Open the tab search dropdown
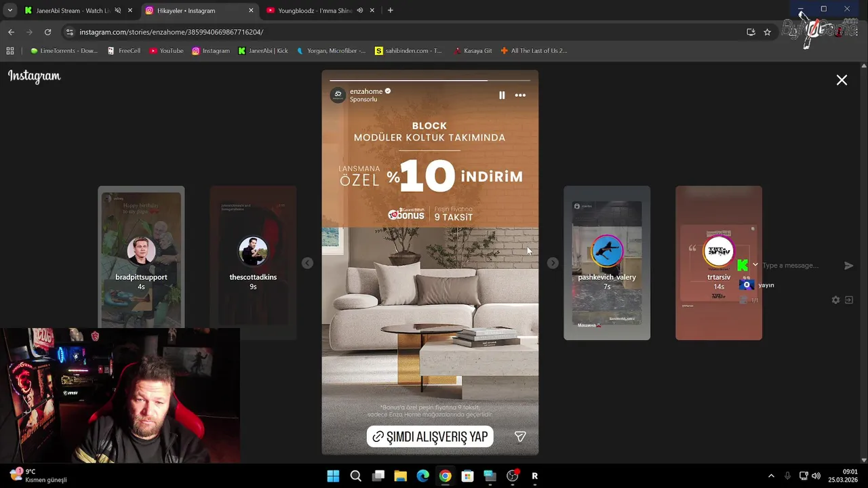This screenshot has width=868, height=488. click(9, 11)
